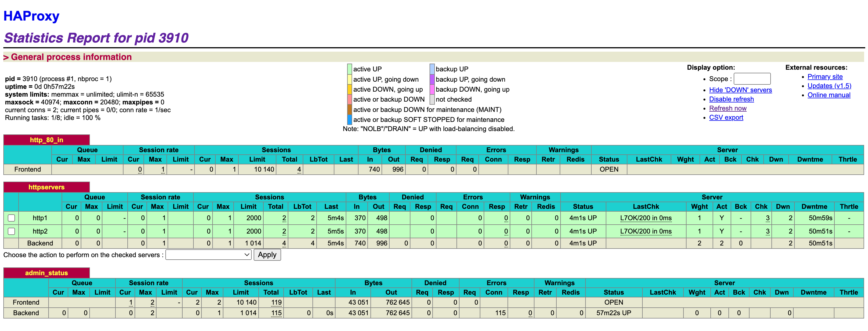Click the brown MAINT legend swatch
Image resolution: width=868 pixels, height=331 pixels.
(x=349, y=110)
